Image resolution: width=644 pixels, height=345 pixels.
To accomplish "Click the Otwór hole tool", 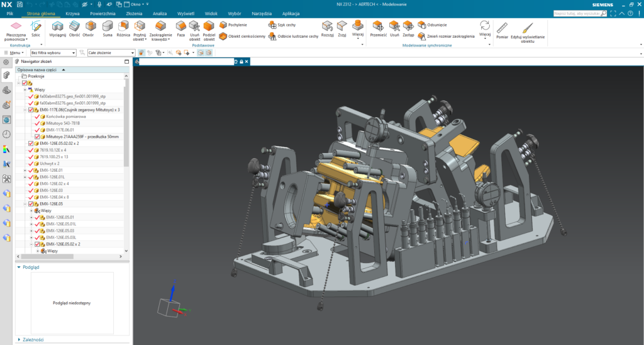I will click(88, 29).
